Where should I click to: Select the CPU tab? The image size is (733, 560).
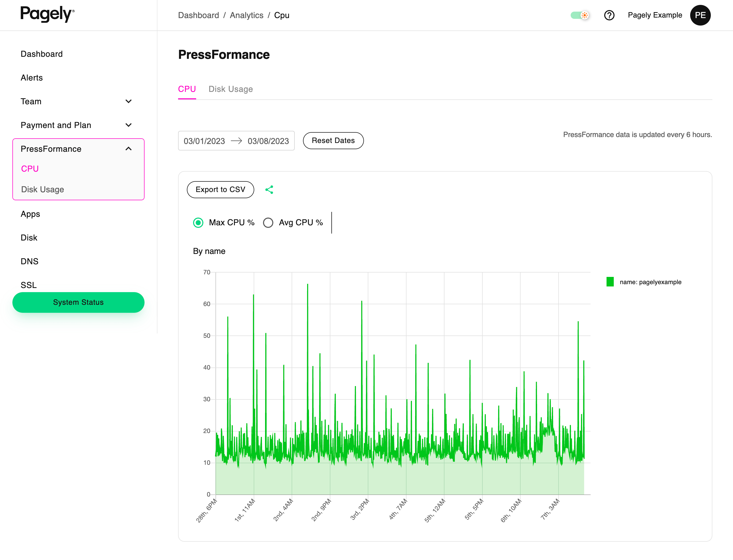click(x=187, y=89)
